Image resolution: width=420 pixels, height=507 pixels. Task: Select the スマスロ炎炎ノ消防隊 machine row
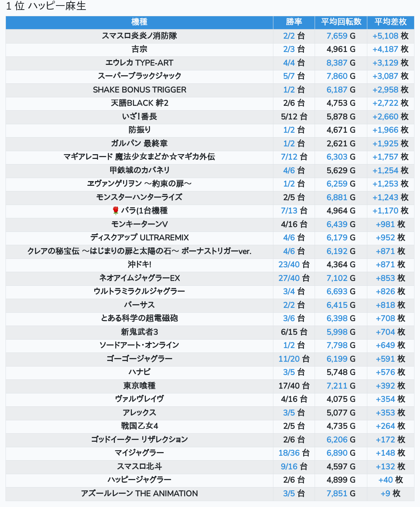coord(139,36)
